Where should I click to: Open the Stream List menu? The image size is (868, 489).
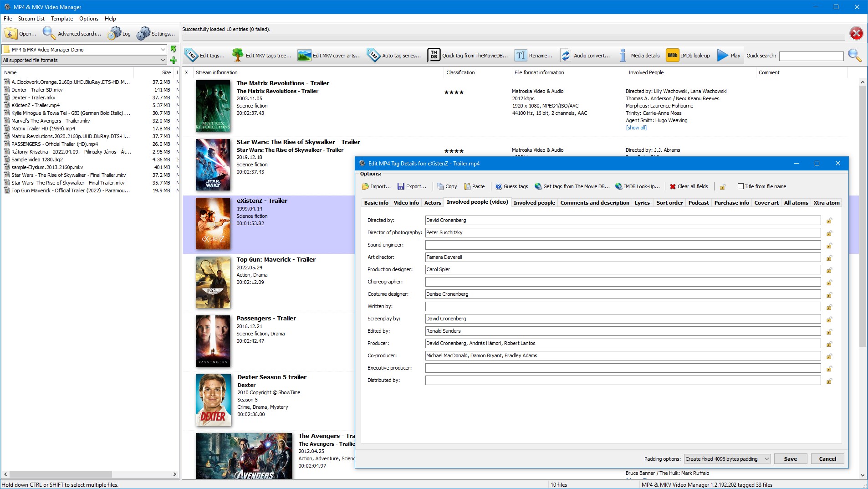tap(31, 19)
